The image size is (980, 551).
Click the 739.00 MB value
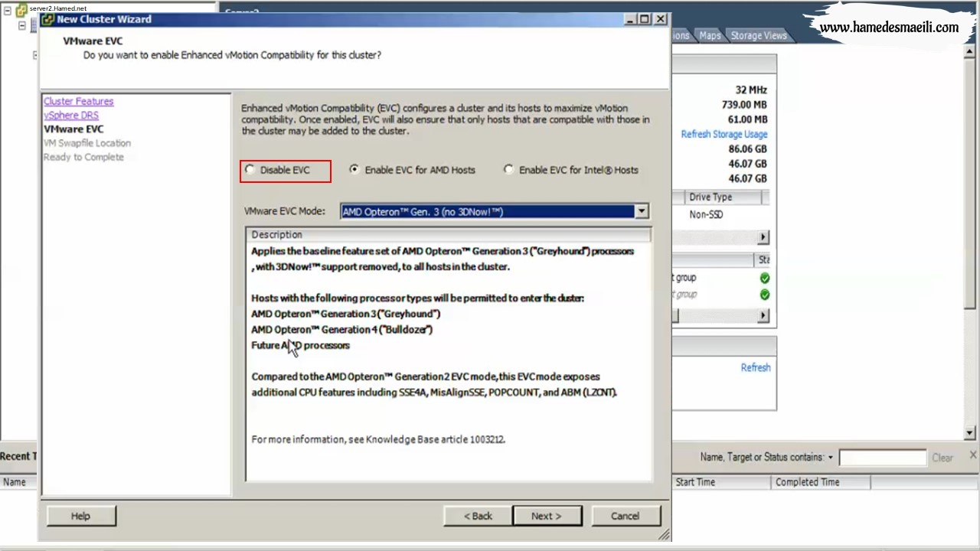(x=744, y=105)
